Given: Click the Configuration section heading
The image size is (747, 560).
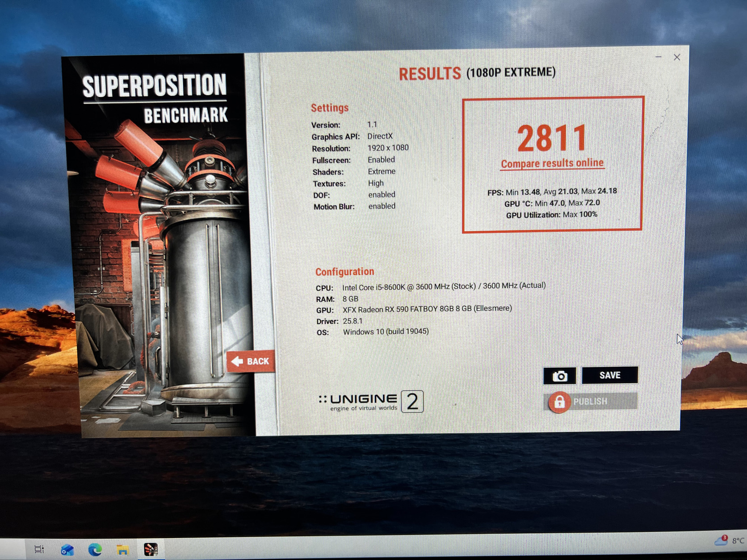Looking at the screenshot, I should (x=345, y=272).
